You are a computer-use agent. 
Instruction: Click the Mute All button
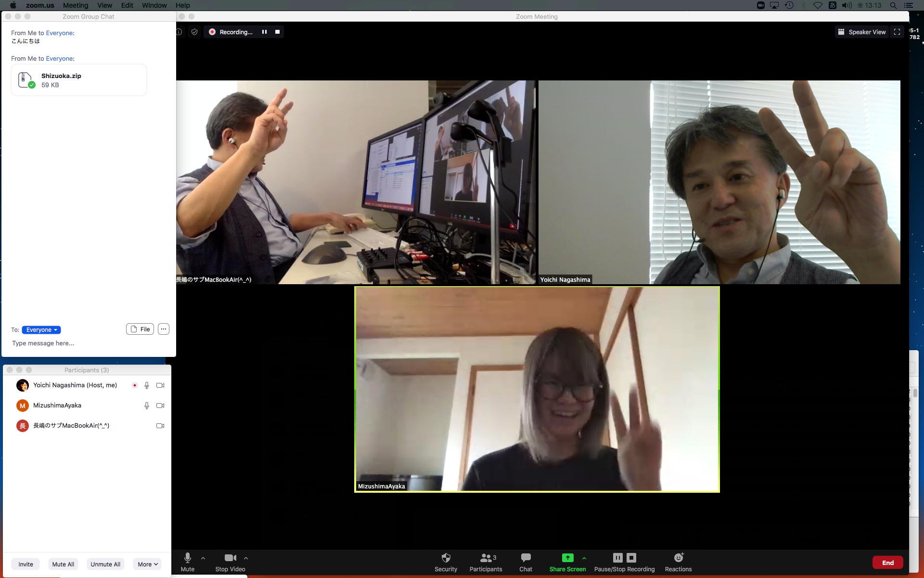63,564
